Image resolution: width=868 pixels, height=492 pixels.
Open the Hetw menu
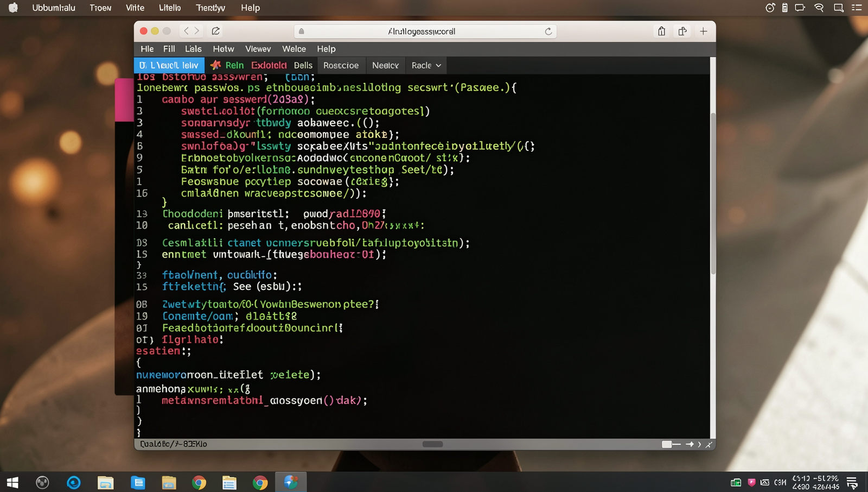pyautogui.click(x=224, y=49)
